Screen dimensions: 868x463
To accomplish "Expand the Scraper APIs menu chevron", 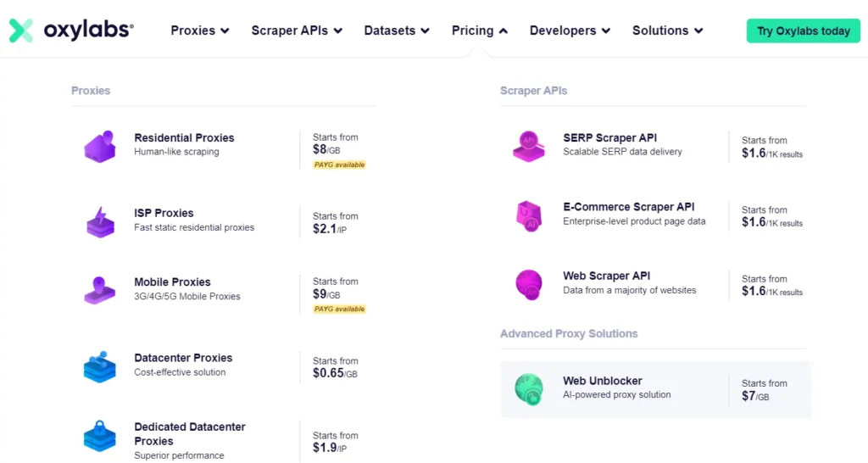I will tap(337, 31).
